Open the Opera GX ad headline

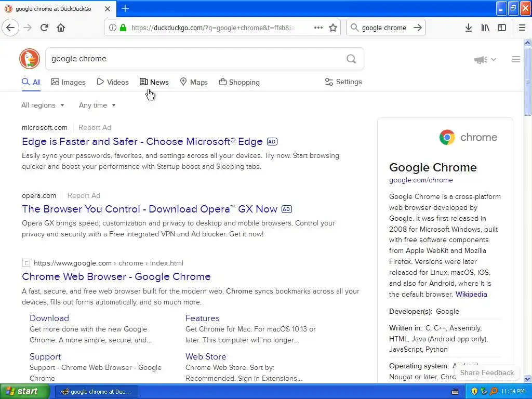[x=150, y=209]
